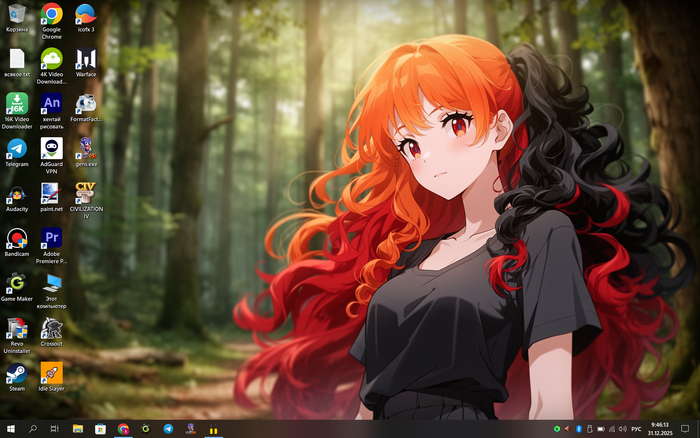Open the РУС input language switcher
Screen dimensions: 700x438
636,429
